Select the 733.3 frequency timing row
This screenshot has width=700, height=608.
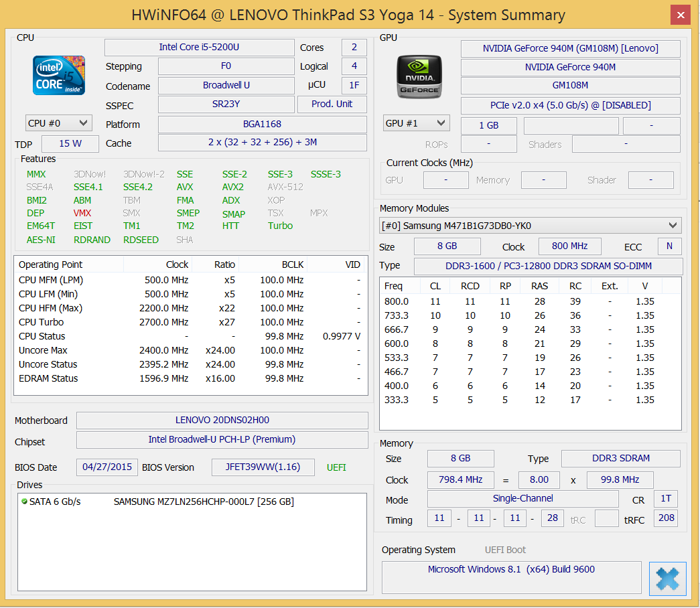point(530,315)
